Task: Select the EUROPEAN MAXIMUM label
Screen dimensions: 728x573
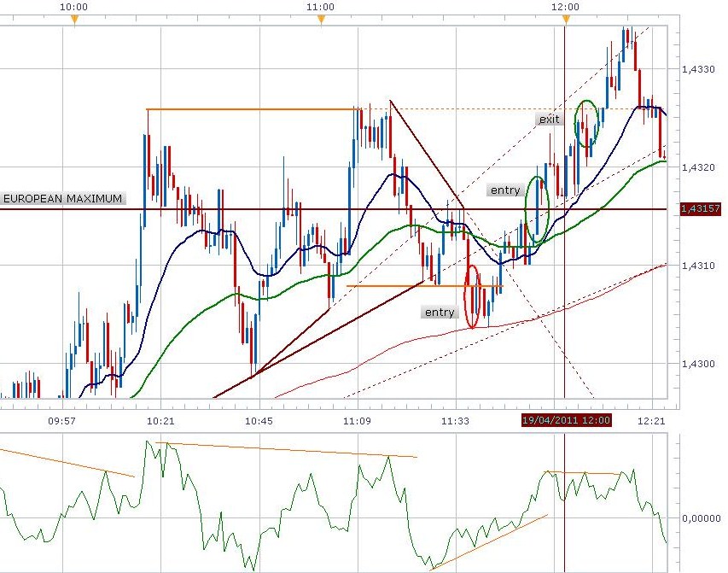Action: (62, 199)
